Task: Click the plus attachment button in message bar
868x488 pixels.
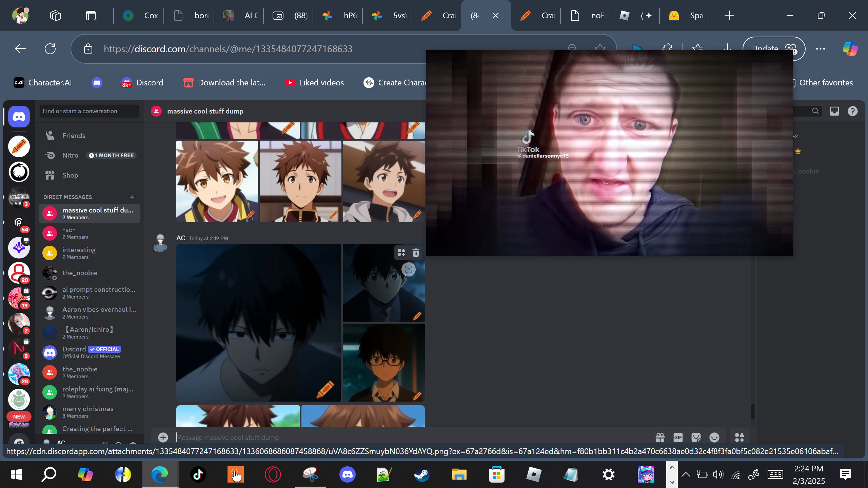Action: tap(163, 438)
